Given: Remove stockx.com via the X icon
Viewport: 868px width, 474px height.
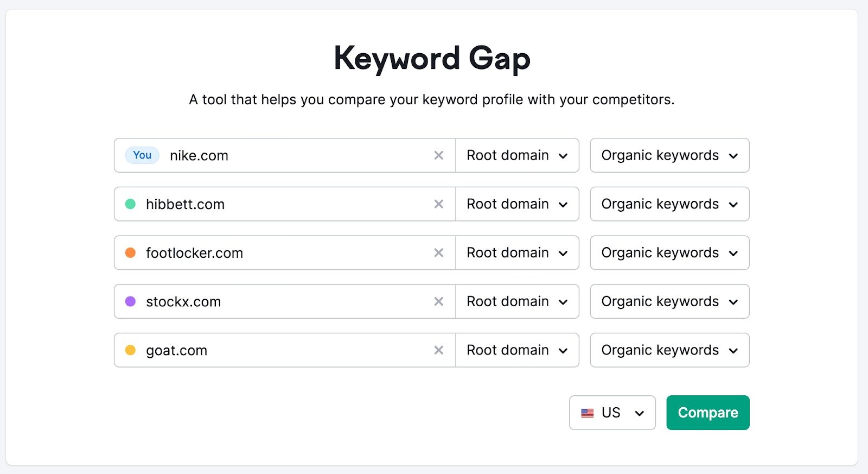Looking at the screenshot, I should pyautogui.click(x=439, y=301).
